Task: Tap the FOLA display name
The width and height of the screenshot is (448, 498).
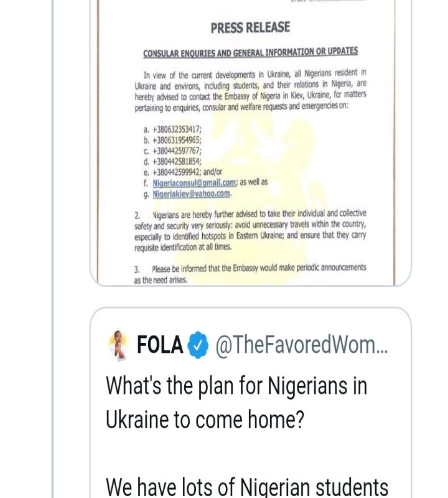Action: point(160,345)
